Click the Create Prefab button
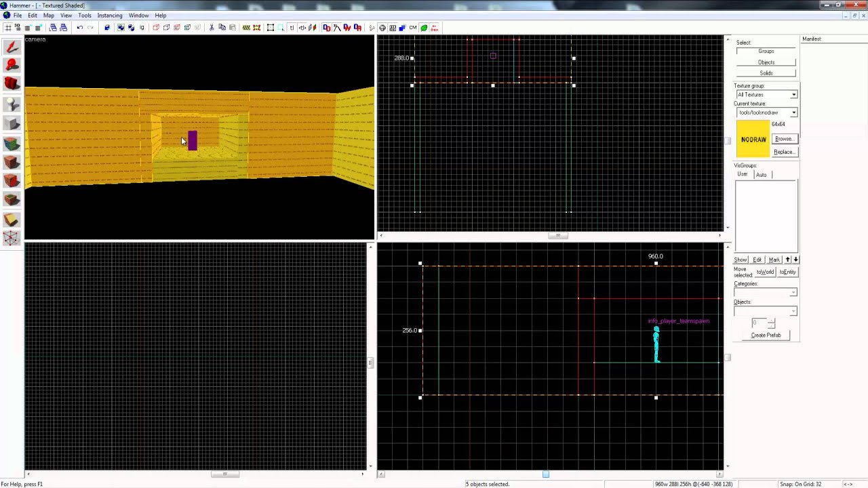The height and width of the screenshot is (488, 868). pos(766,335)
